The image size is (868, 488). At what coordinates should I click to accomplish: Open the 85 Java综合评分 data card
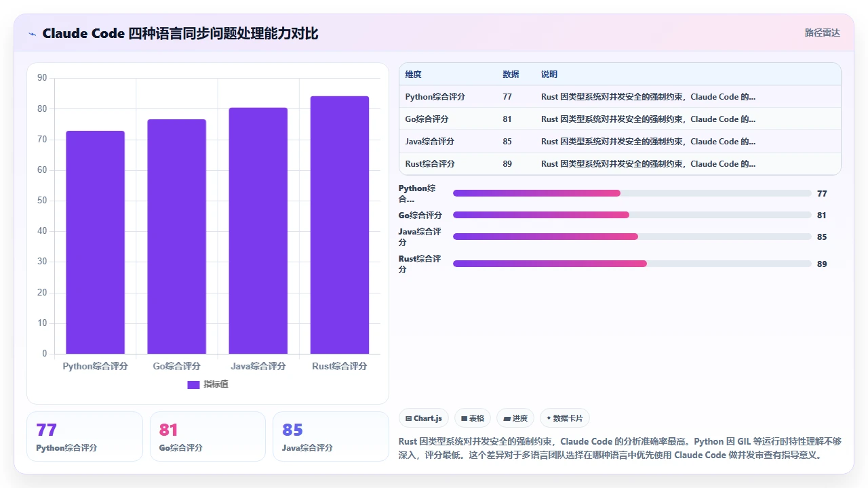331,436
